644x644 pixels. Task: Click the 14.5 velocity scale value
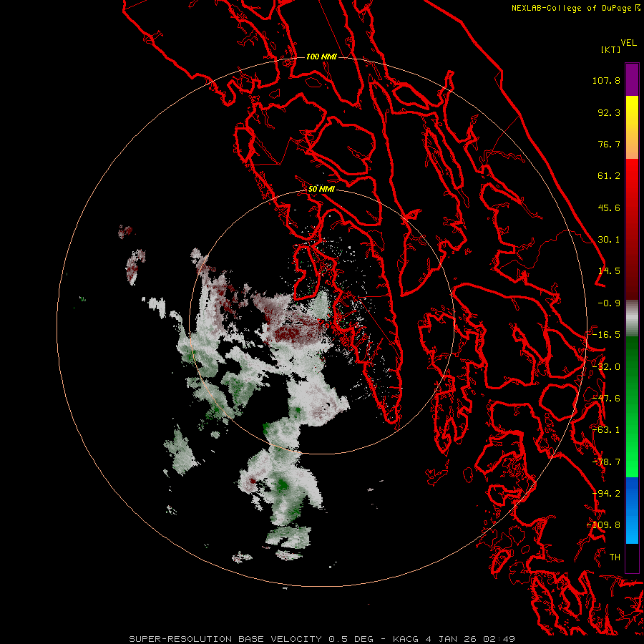point(609,271)
